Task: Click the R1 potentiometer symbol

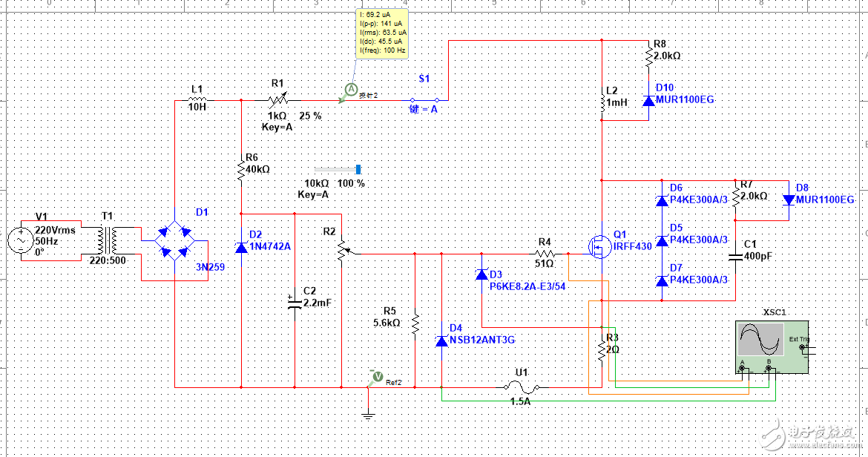Action: click(278, 100)
